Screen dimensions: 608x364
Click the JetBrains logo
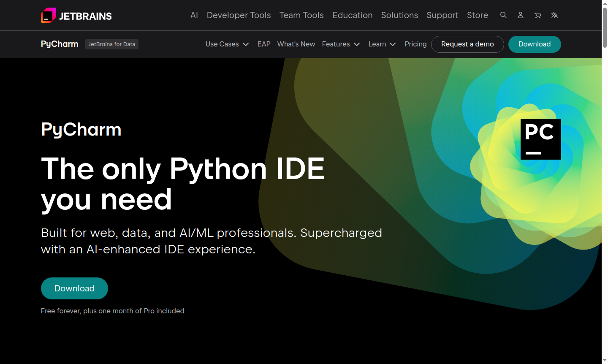(76, 15)
